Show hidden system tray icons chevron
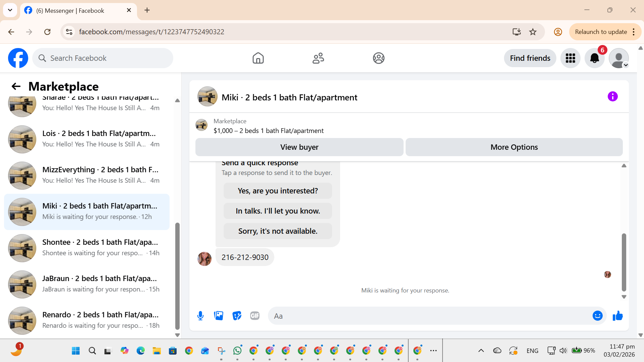 click(481, 351)
